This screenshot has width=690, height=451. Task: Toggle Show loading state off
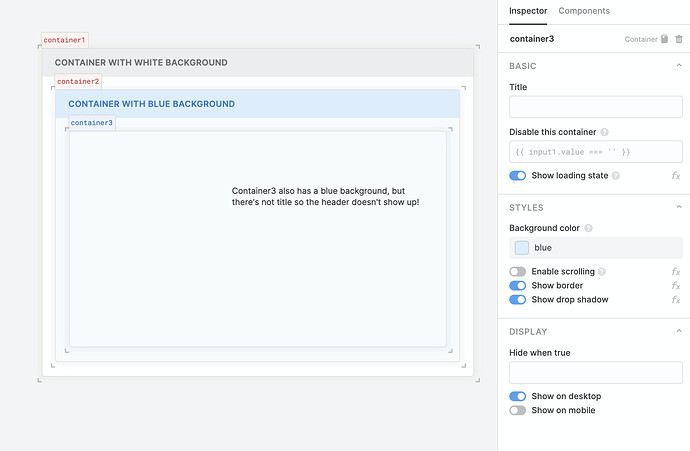coord(518,176)
